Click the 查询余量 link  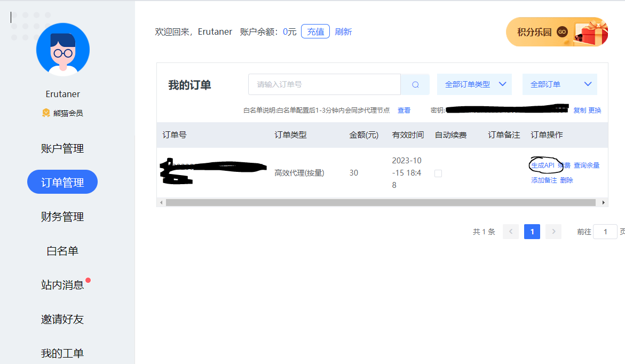[587, 165]
